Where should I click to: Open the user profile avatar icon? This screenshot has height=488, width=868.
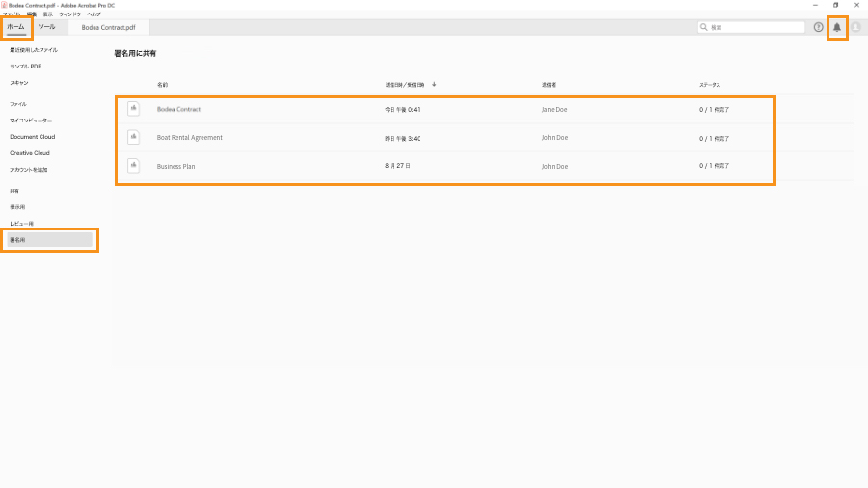(x=855, y=27)
